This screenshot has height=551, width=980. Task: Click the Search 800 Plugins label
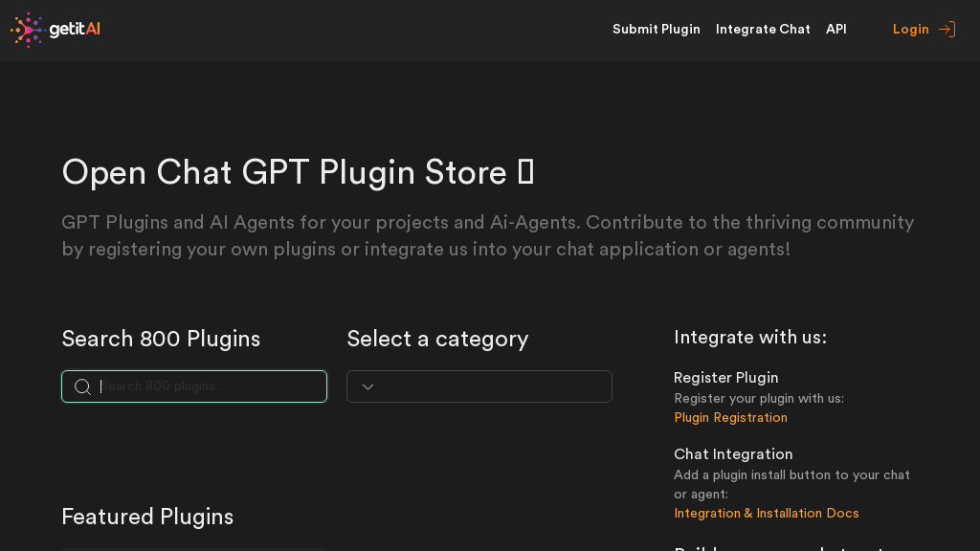coord(161,339)
